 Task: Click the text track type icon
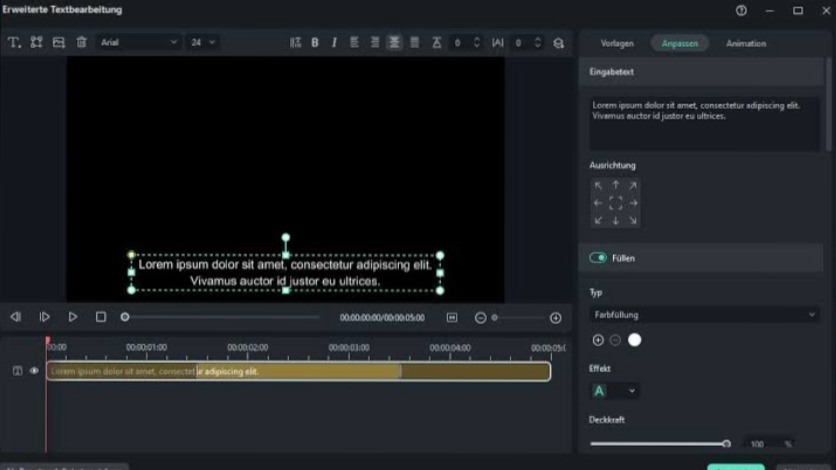click(18, 371)
